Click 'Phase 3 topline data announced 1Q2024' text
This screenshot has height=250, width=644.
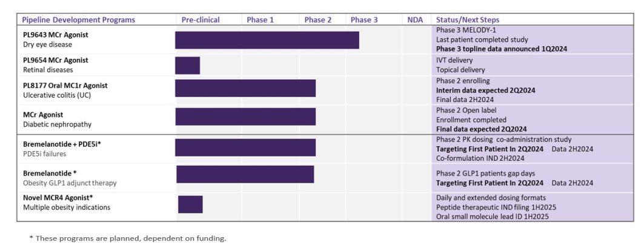[x=502, y=49]
